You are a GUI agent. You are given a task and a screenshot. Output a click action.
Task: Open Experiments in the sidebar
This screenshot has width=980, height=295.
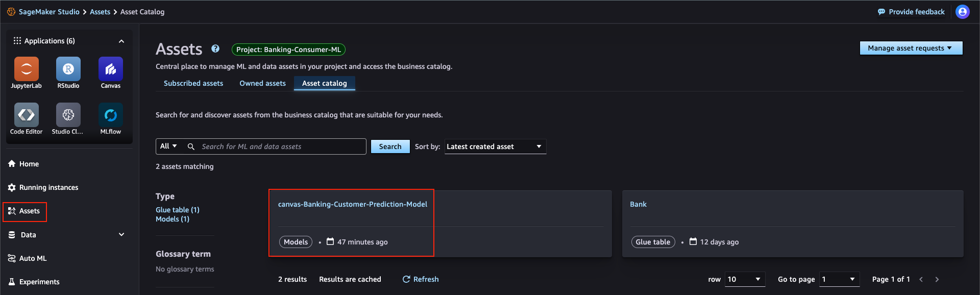34,282
